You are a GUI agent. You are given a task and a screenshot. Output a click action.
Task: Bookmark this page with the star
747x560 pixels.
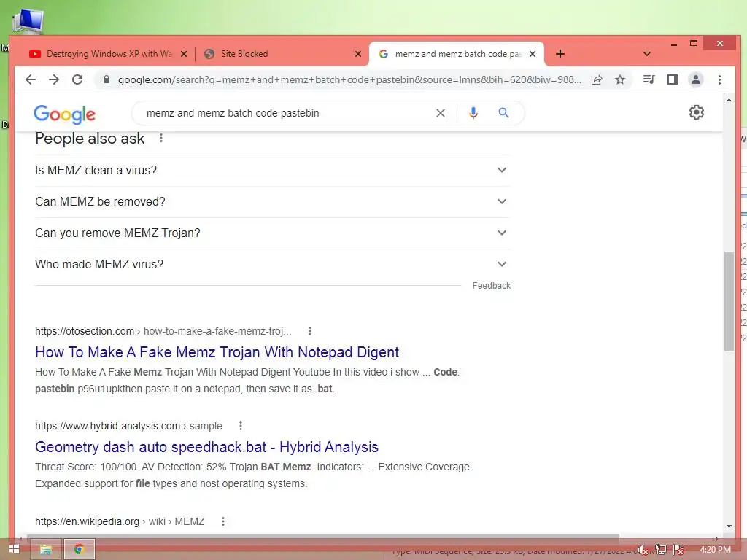[x=620, y=79]
